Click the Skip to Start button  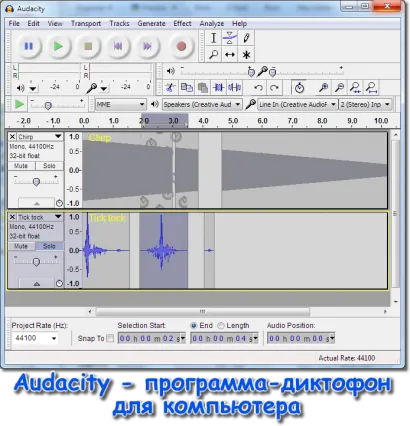118,46
